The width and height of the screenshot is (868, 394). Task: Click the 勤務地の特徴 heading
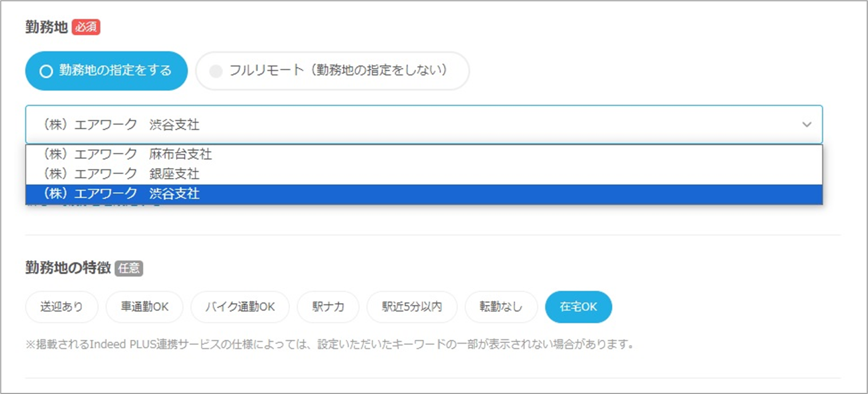tap(68, 268)
